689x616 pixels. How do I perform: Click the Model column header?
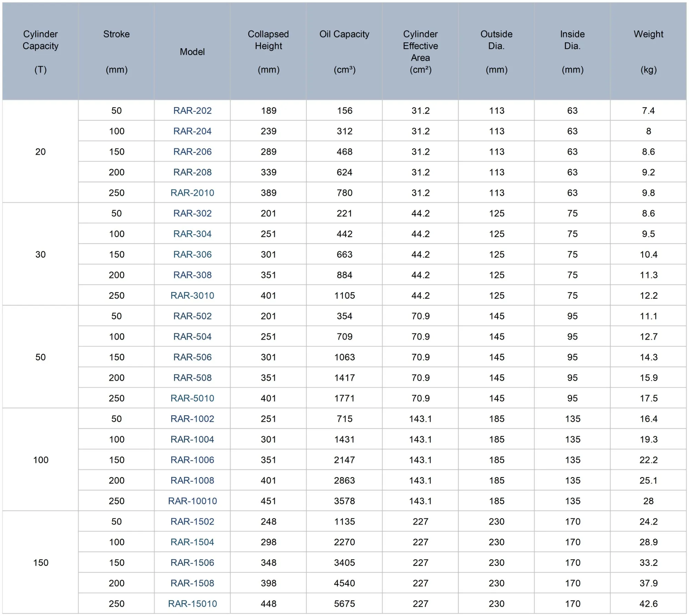click(192, 52)
